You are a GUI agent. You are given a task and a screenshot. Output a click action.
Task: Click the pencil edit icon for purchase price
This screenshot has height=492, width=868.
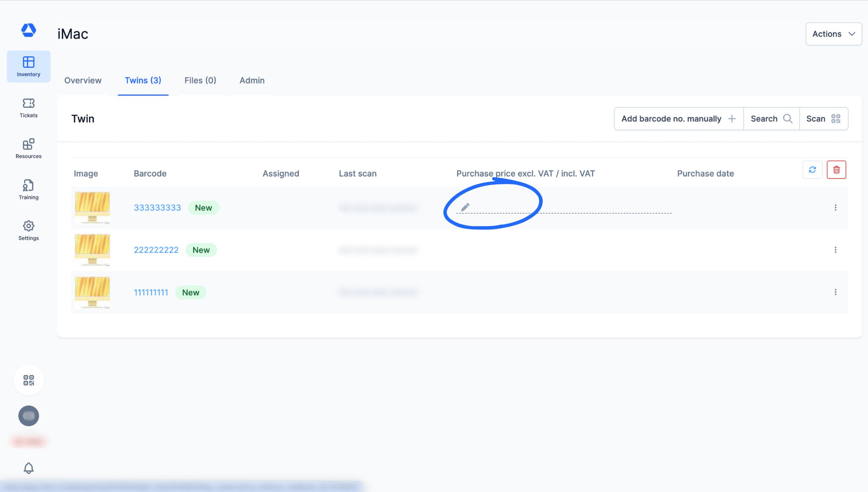click(x=465, y=207)
